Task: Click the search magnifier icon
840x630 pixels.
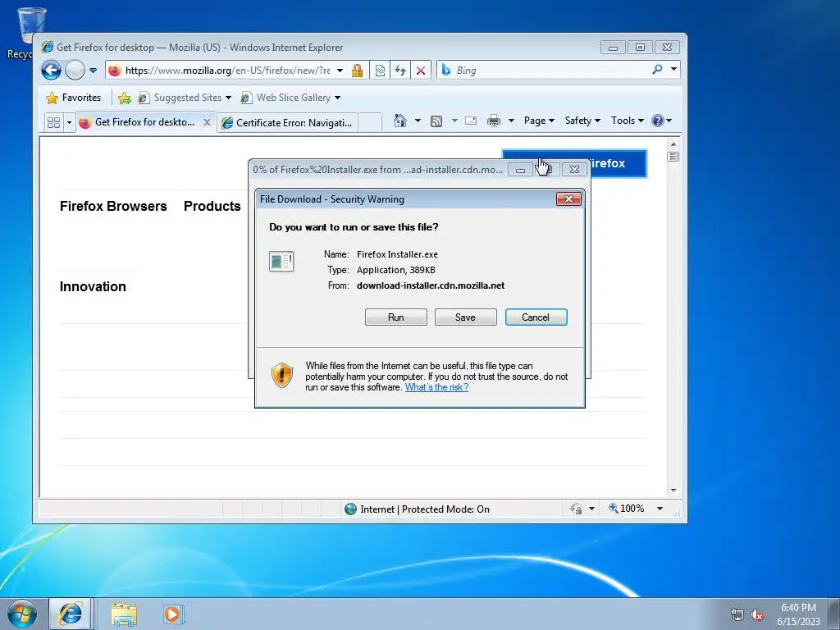Action: pyautogui.click(x=657, y=69)
